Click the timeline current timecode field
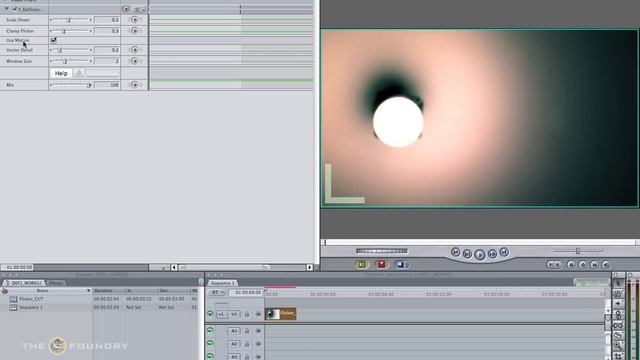Viewport: 640px width, 360px height. pos(245,293)
